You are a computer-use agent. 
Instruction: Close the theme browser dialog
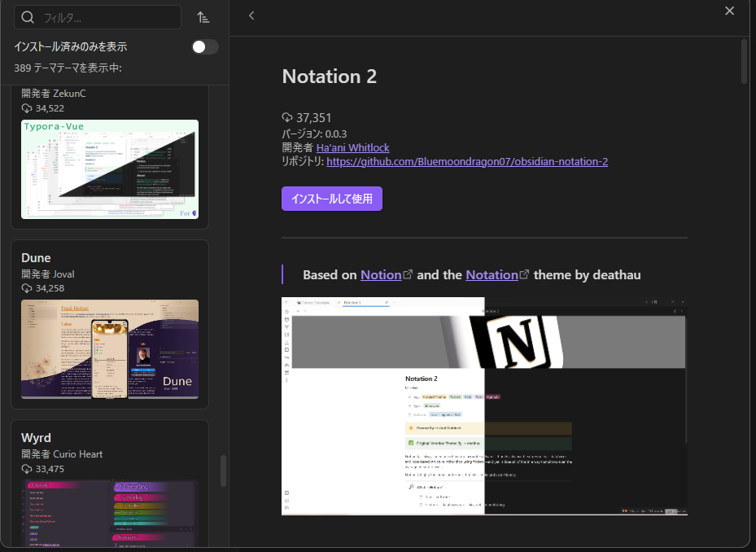[729, 11]
